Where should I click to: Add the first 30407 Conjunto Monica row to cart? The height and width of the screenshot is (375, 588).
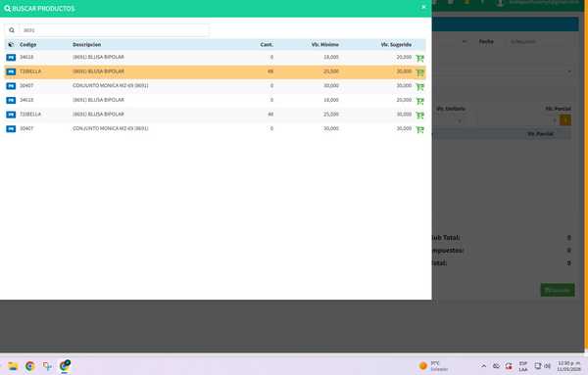click(x=419, y=87)
